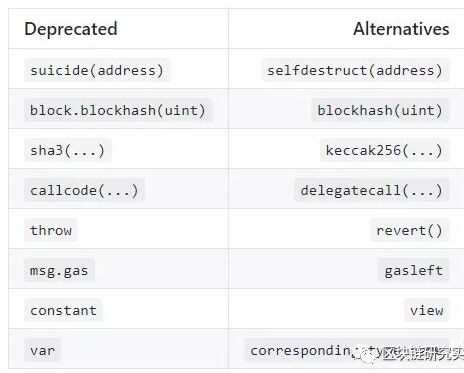Select the throw keyword cell

click(51, 230)
